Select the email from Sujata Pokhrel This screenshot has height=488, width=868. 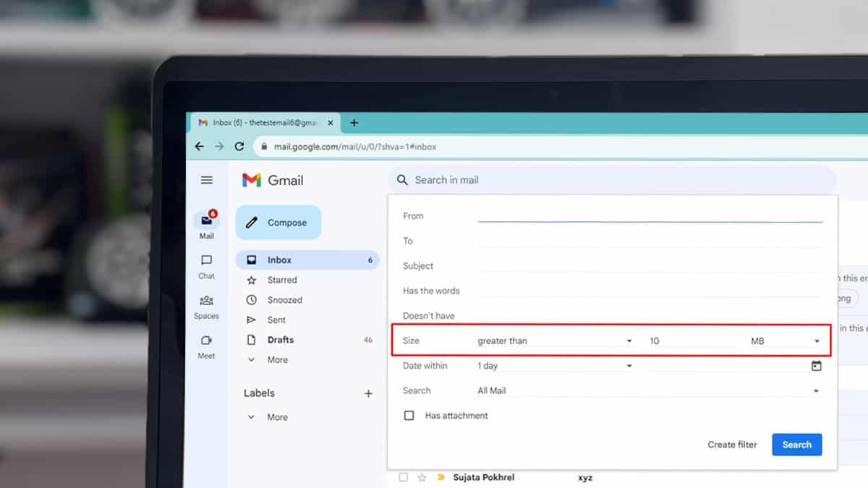(x=403, y=477)
